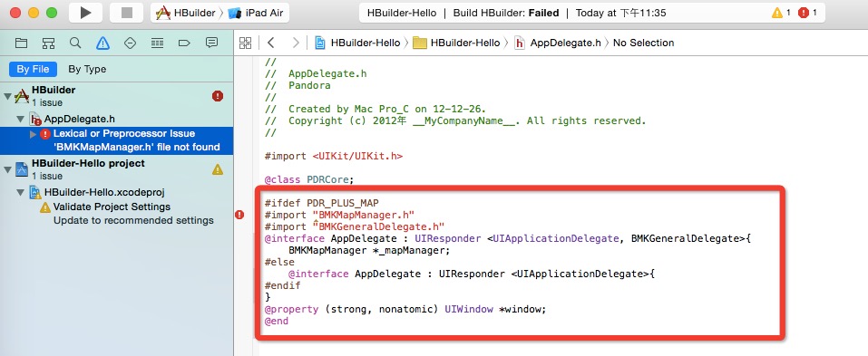Select Validate Project Settings warning
868x356 pixels.
[x=112, y=207]
